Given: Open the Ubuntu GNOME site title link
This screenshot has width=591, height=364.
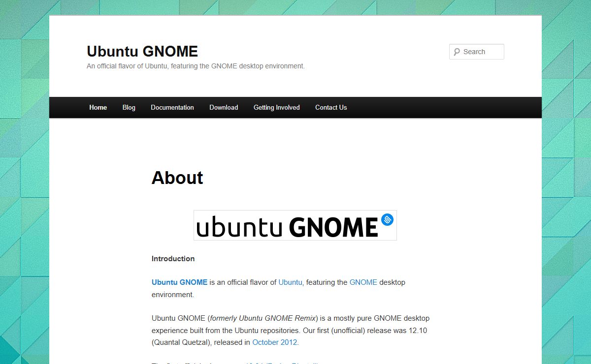Looking at the screenshot, I should click(142, 51).
